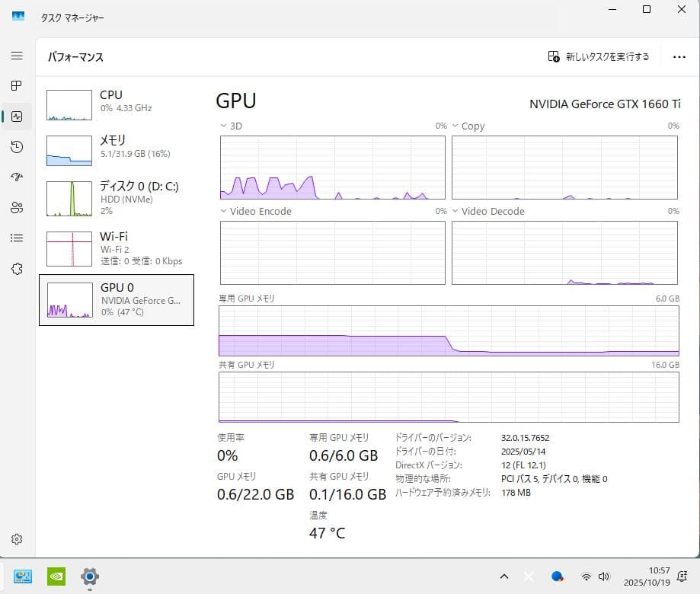700x594 pixels.
Task: Select the Performance icon in the sidebar
Action: [x=17, y=116]
